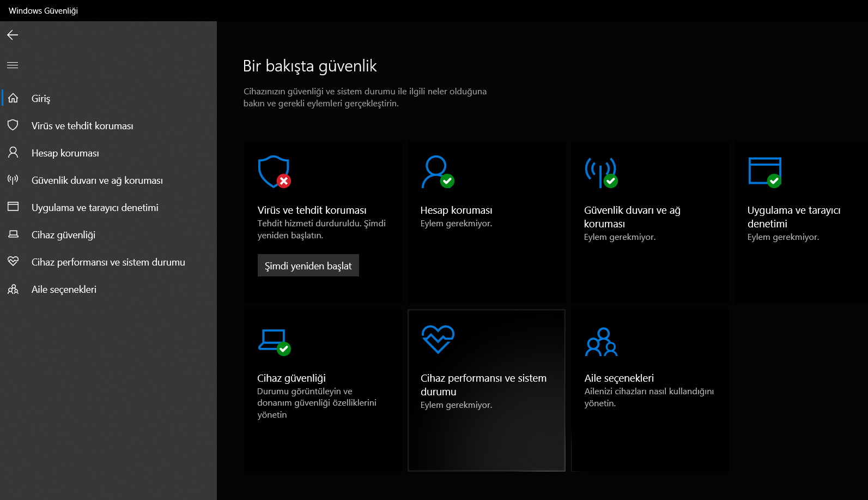Open the Hesap koruması card title

pyautogui.click(x=456, y=210)
